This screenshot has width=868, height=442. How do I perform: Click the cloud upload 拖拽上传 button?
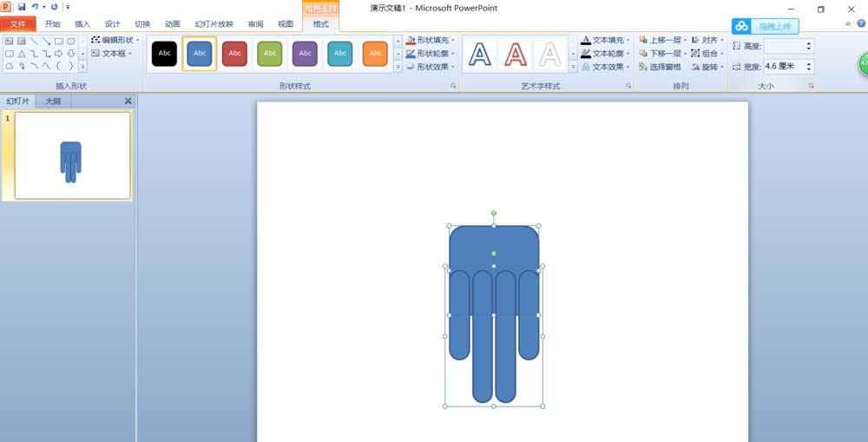[765, 26]
